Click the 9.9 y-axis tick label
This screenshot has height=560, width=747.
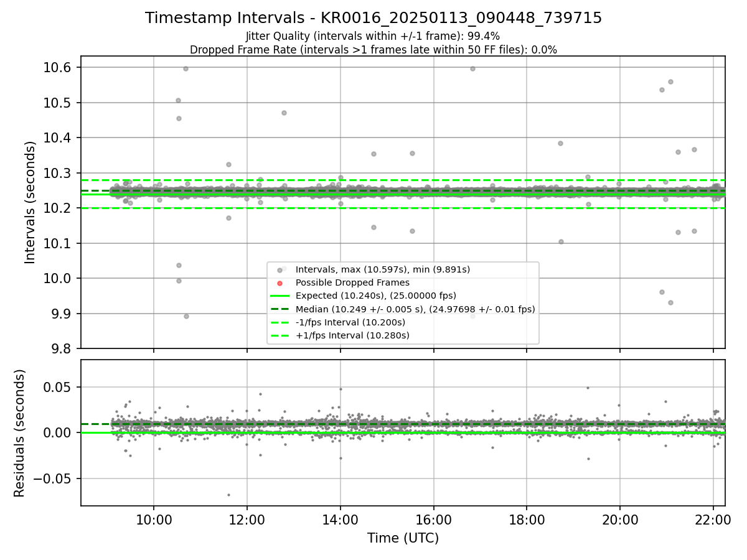tap(62, 314)
